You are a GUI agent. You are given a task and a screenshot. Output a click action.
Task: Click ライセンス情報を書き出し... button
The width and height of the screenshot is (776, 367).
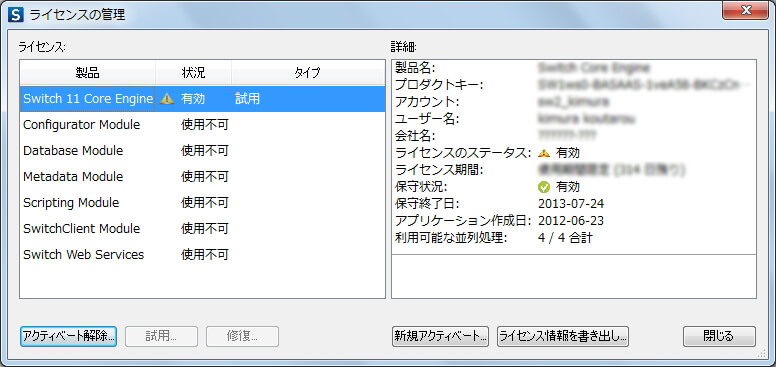tap(563, 336)
